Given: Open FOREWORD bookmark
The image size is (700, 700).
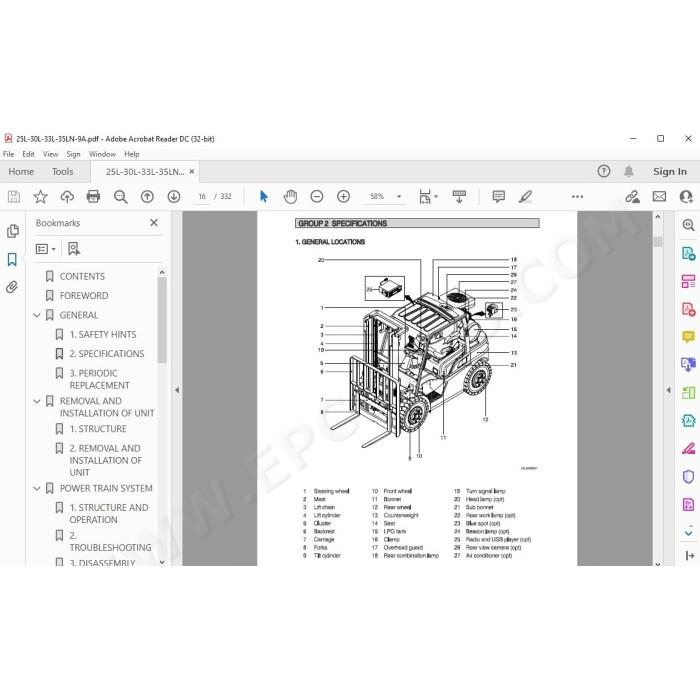Looking at the screenshot, I should pos(84,296).
